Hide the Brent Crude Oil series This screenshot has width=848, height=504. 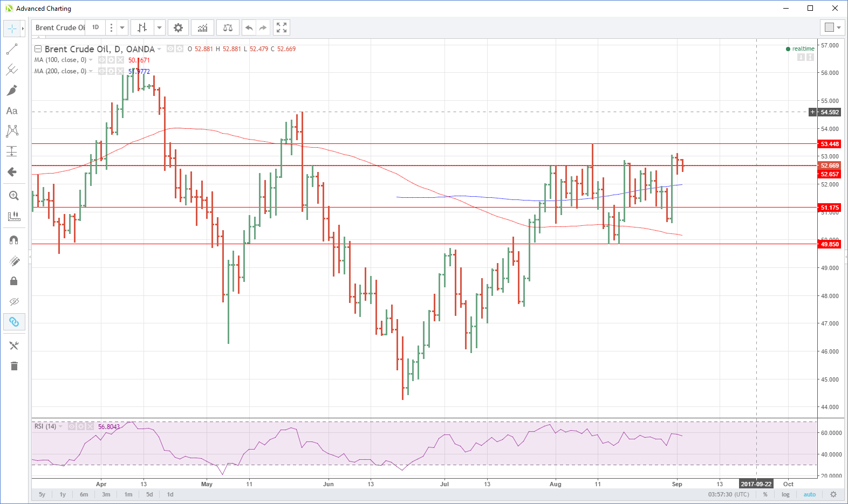tap(170, 49)
